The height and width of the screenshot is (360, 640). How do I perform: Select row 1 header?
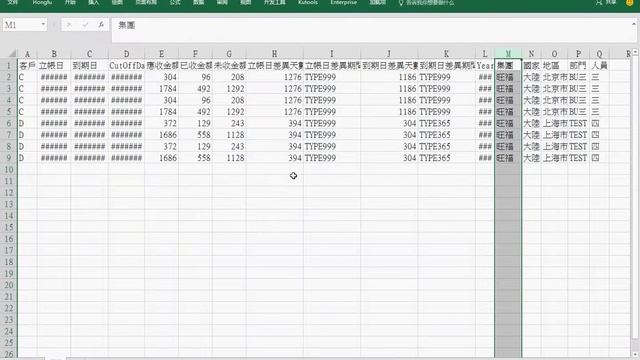9,65
